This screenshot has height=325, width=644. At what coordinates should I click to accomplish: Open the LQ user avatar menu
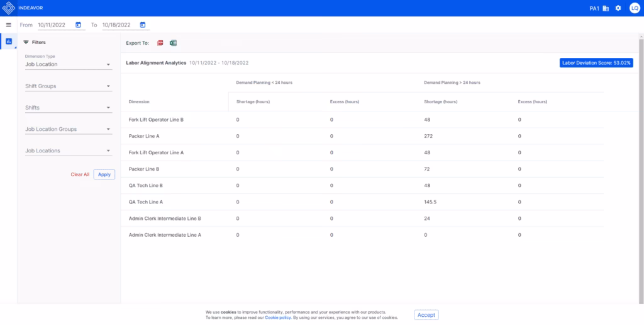point(634,8)
